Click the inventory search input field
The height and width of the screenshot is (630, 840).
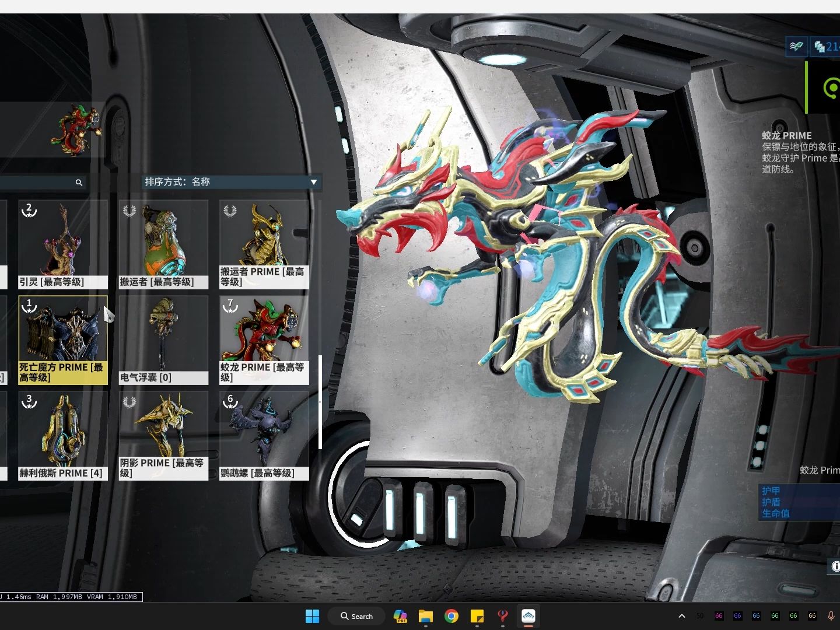pos(43,183)
